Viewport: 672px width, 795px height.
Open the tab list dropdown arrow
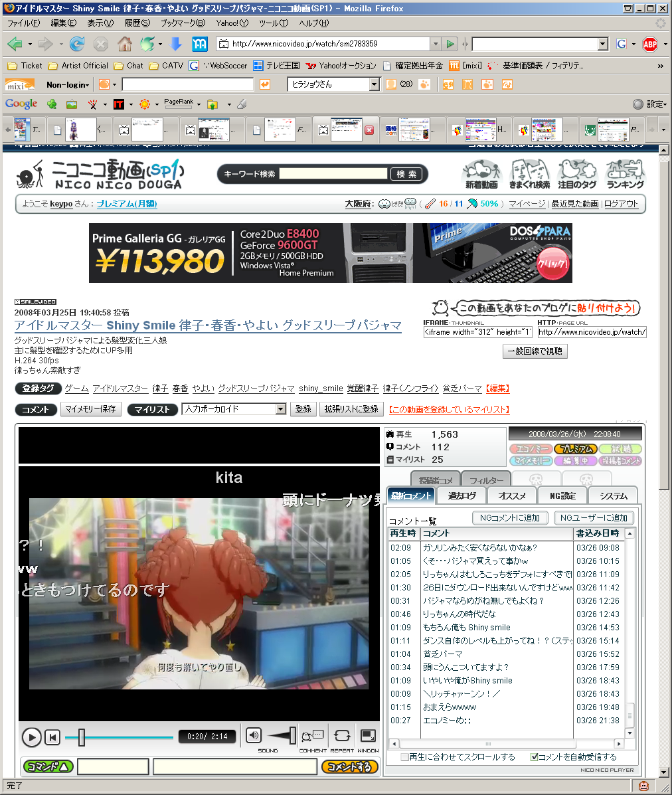(663, 130)
